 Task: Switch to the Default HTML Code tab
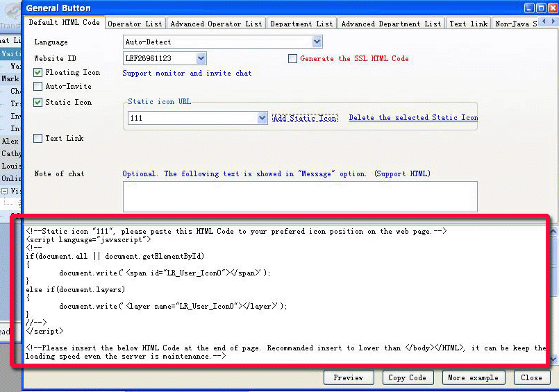point(64,22)
